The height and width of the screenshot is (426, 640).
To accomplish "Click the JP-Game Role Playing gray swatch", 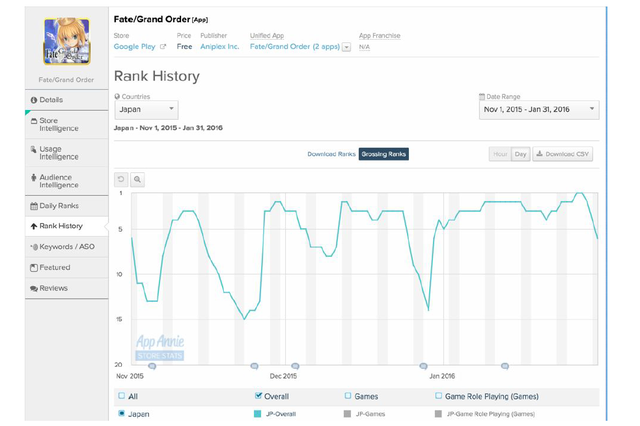I will point(438,414).
